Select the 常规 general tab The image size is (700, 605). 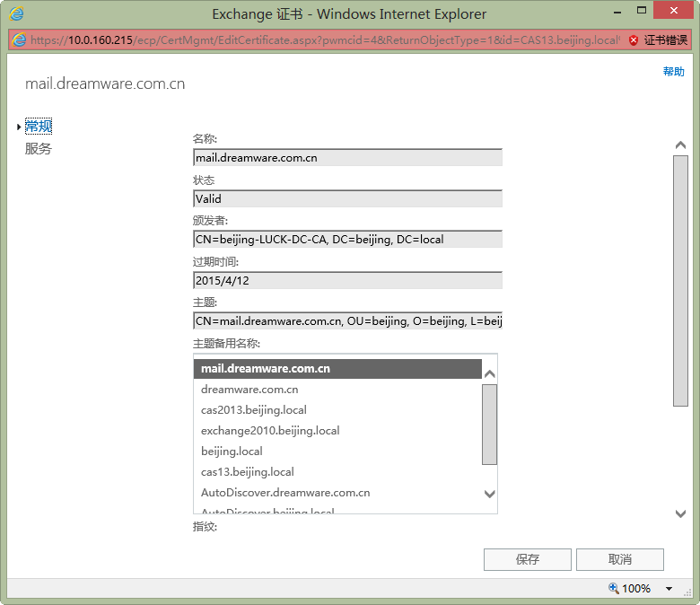(39, 127)
